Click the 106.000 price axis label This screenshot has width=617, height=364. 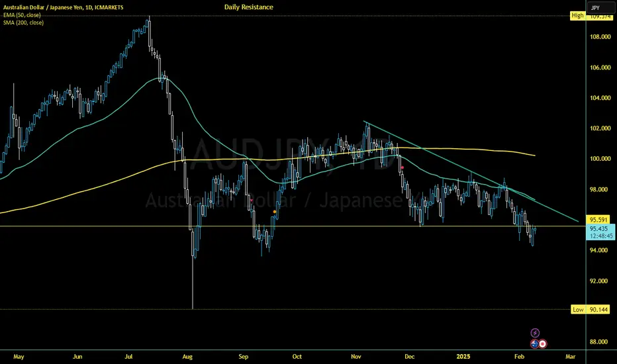point(600,68)
